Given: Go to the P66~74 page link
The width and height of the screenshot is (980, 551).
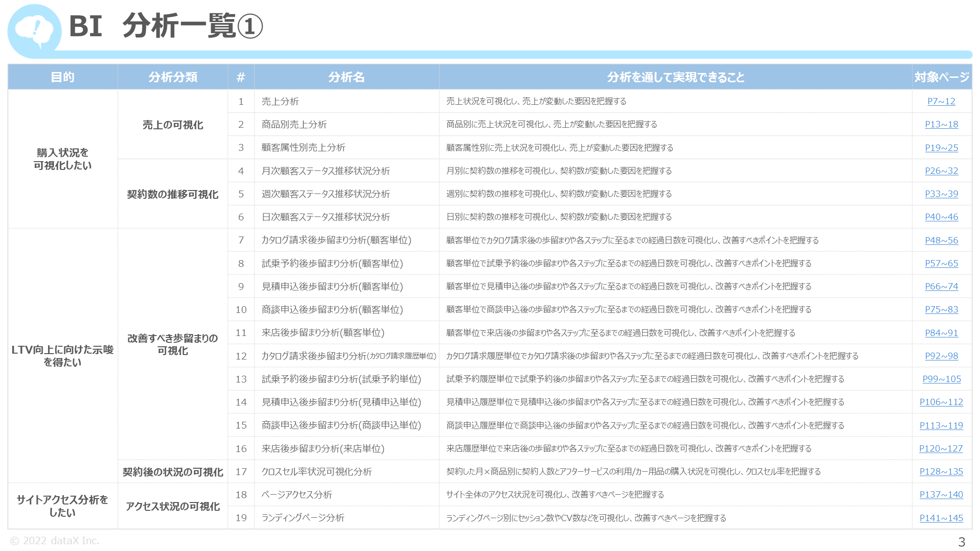Looking at the screenshot, I should [x=941, y=287].
